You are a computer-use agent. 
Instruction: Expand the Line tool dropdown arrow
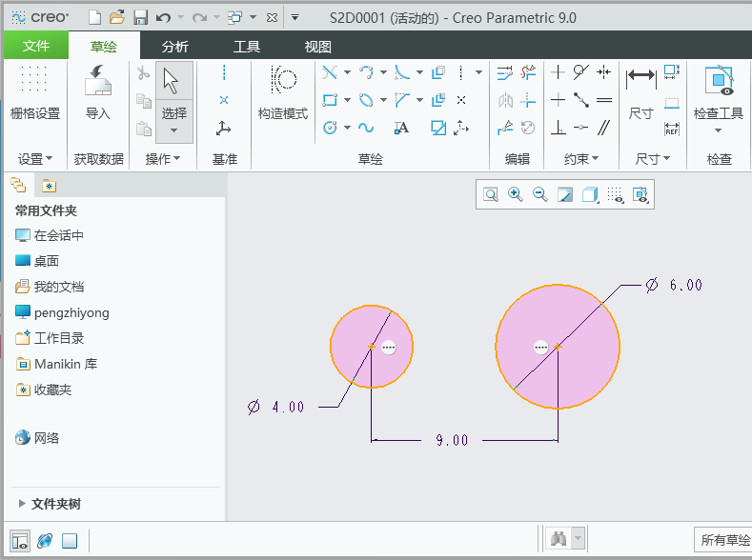click(347, 72)
